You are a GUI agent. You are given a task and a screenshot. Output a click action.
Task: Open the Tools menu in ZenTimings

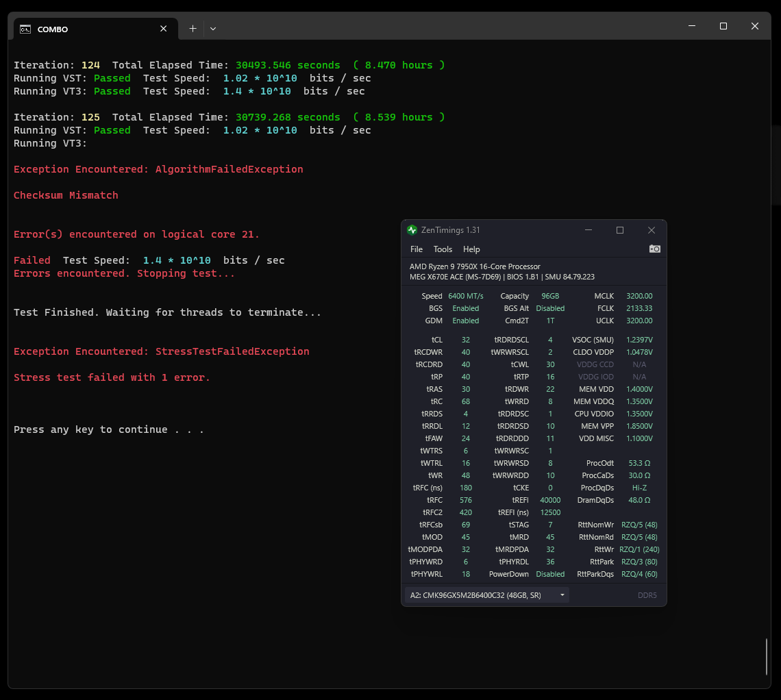[443, 249]
